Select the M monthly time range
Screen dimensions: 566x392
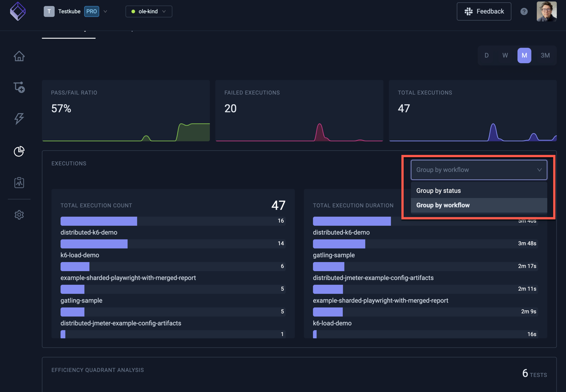tap(524, 55)
